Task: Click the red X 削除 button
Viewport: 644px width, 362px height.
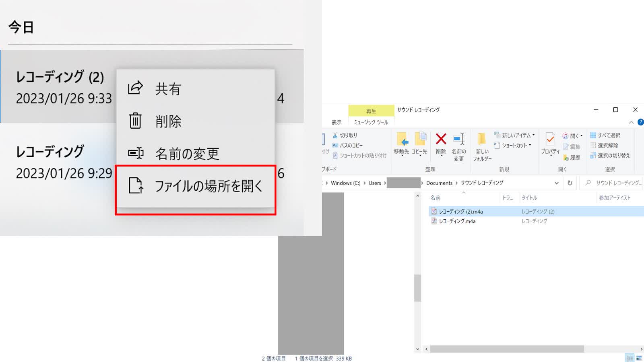Action: [441, 144]
